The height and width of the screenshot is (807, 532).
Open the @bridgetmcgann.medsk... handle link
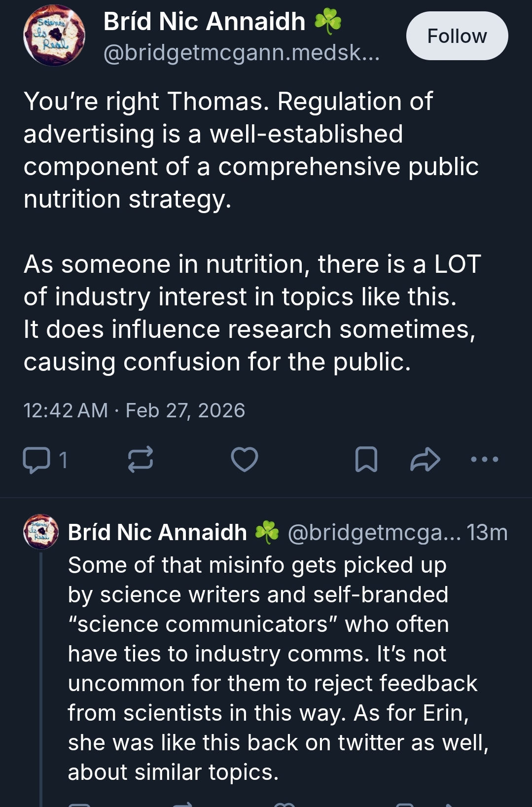pos(242,52)
